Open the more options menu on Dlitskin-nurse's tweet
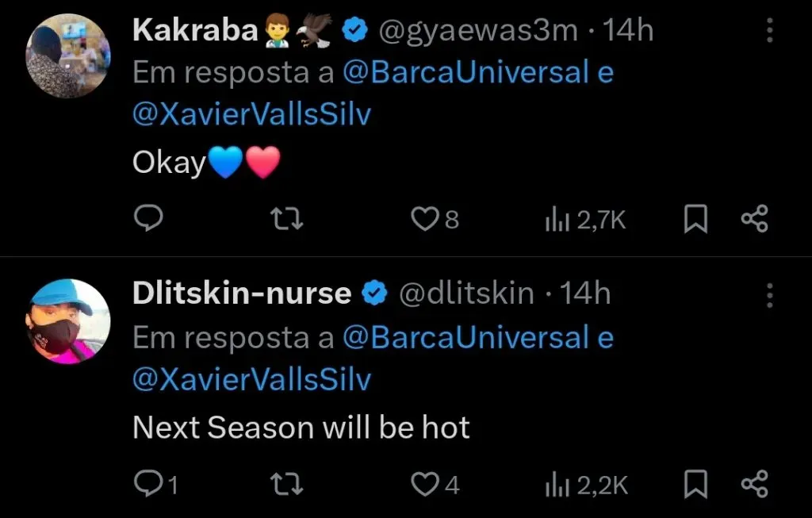 (x=771, y=294)
